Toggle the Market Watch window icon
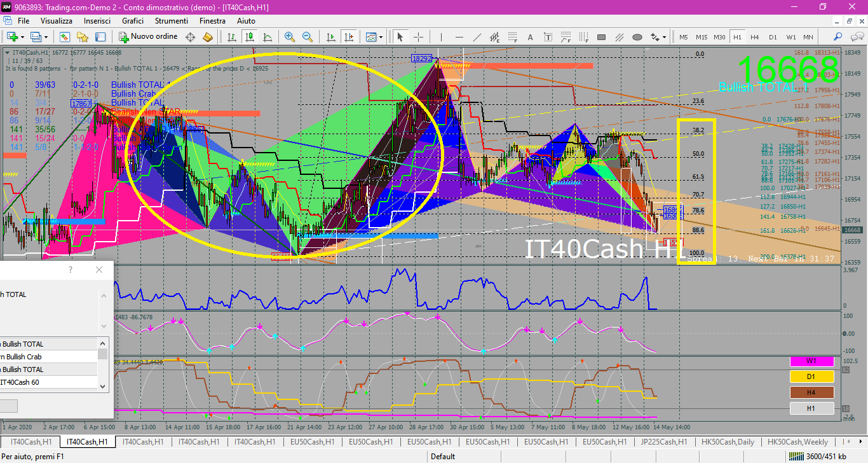This screenshot has height=463, width=868. [64, 37]
